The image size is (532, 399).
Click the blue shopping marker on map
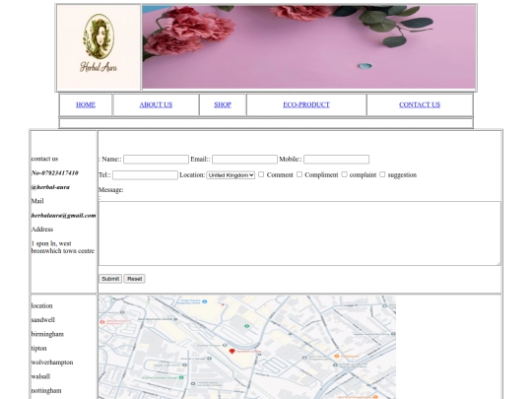point(205,301)
